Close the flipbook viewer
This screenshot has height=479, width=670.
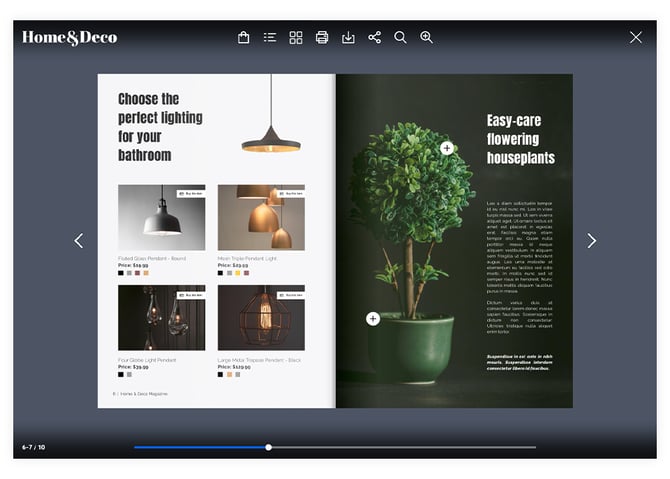click(x=635, y=38)
